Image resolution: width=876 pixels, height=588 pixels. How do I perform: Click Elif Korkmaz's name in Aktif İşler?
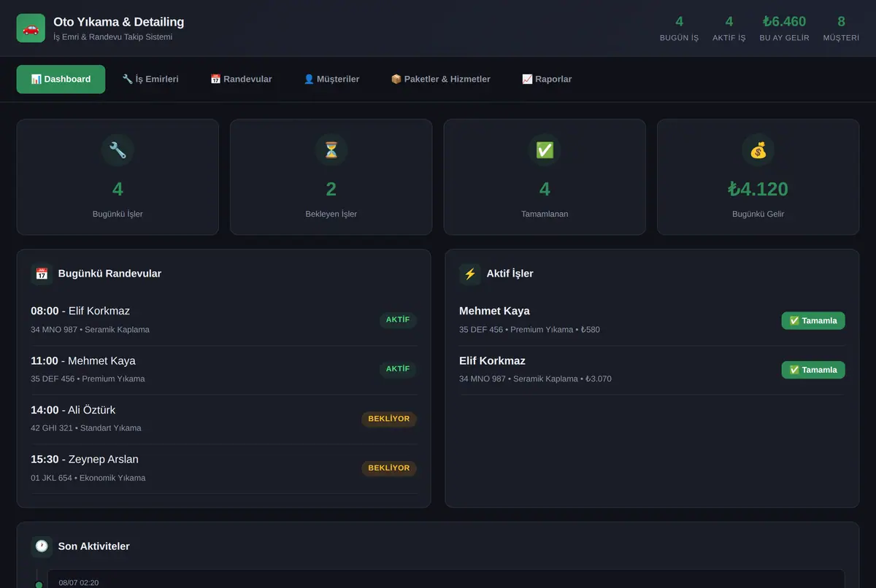[x=492, y=360]
